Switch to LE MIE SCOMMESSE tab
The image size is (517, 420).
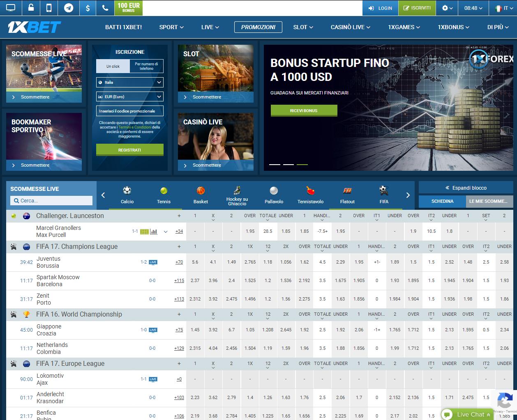(x=489, y=201)
